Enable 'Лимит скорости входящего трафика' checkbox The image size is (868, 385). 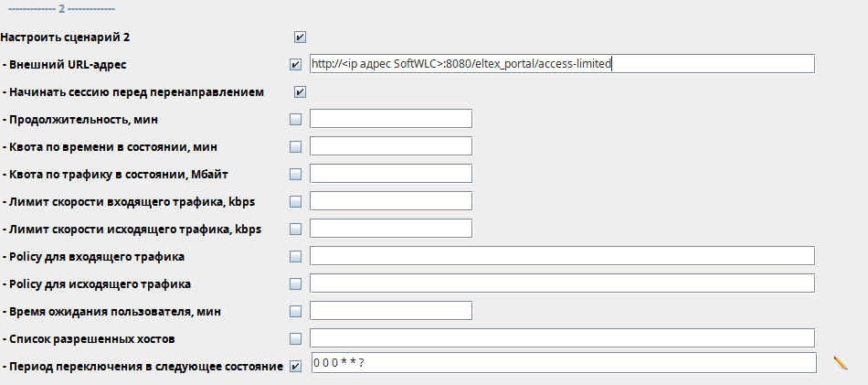click(294, 201)
